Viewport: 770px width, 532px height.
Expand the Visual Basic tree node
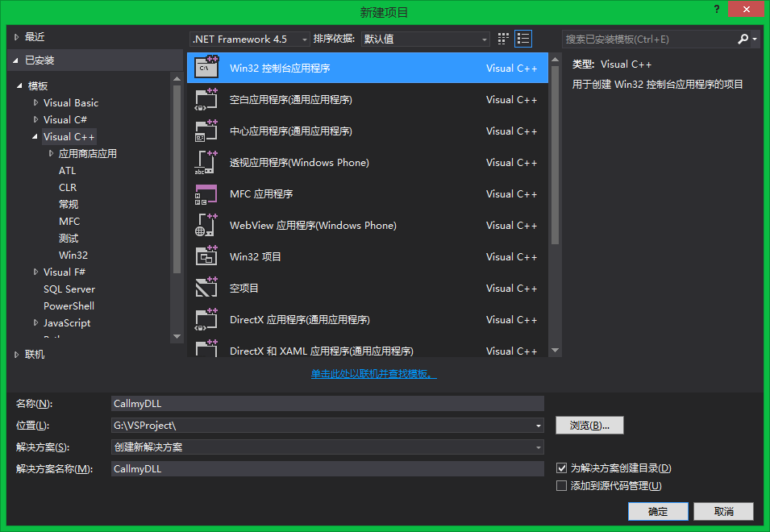35,102
